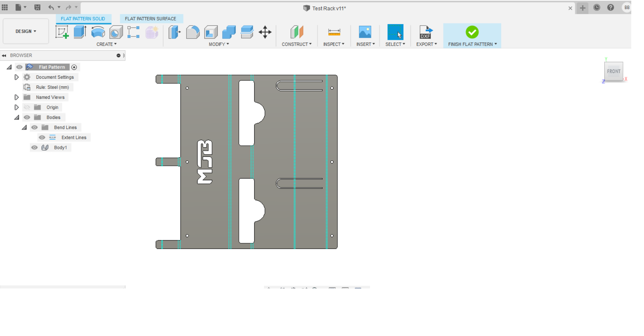Click the FRONT face of view cube
This screenshot has height=336, width=644.
tap(613, 71)
